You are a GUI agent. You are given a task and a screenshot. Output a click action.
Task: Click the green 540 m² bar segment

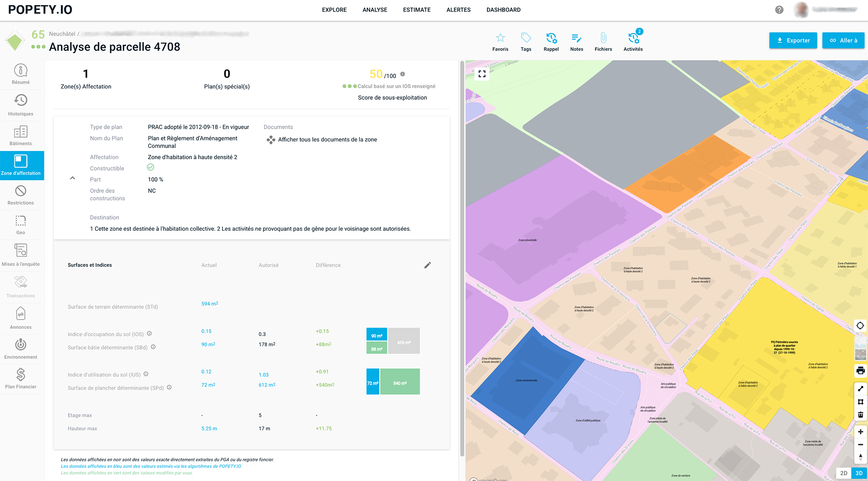[400, 382]
